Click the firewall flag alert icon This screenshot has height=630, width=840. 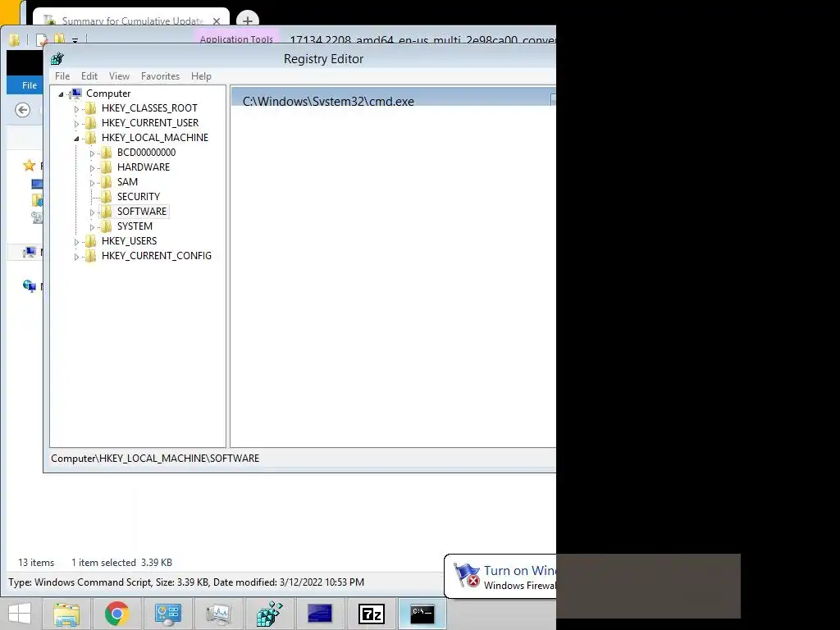[466, 575]
